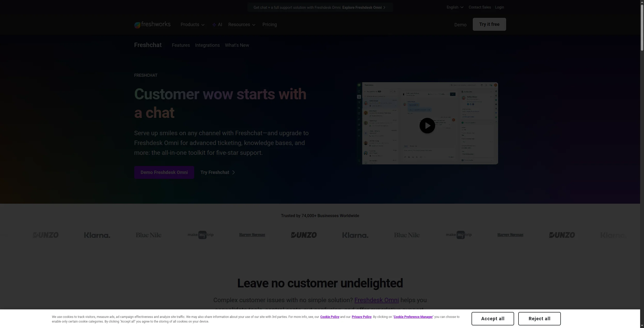Click the video preview thumbnail
644x328 pixels.
pos(427,123)
